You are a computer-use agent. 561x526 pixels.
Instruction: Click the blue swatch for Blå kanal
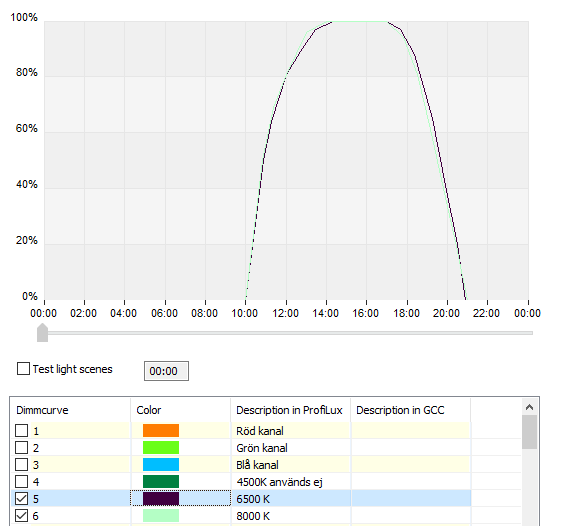[161, 464]
